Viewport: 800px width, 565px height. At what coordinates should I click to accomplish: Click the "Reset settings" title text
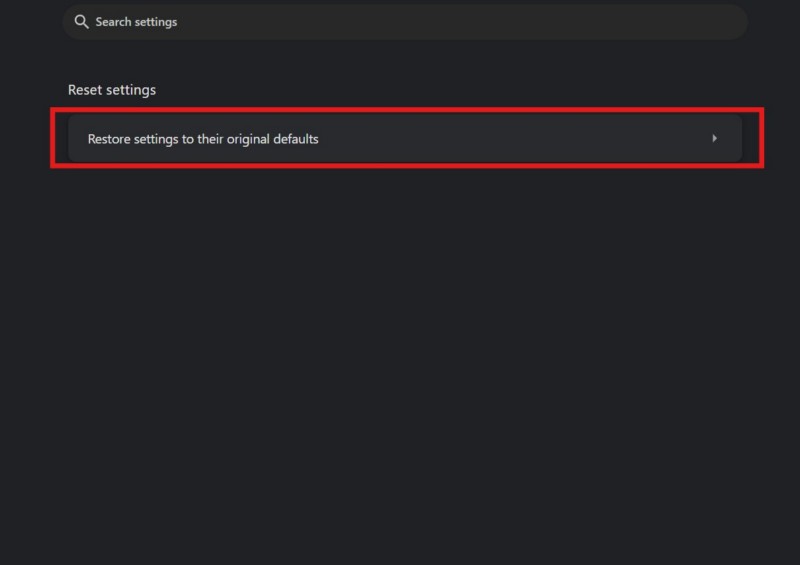(x=112, y=90)
